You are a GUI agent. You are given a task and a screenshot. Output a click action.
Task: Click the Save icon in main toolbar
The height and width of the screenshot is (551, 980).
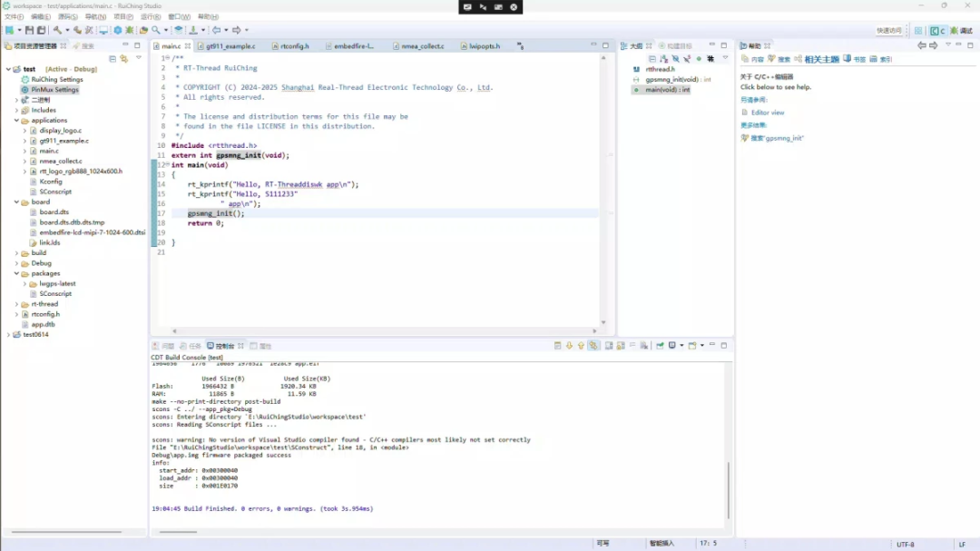(29, 30)
